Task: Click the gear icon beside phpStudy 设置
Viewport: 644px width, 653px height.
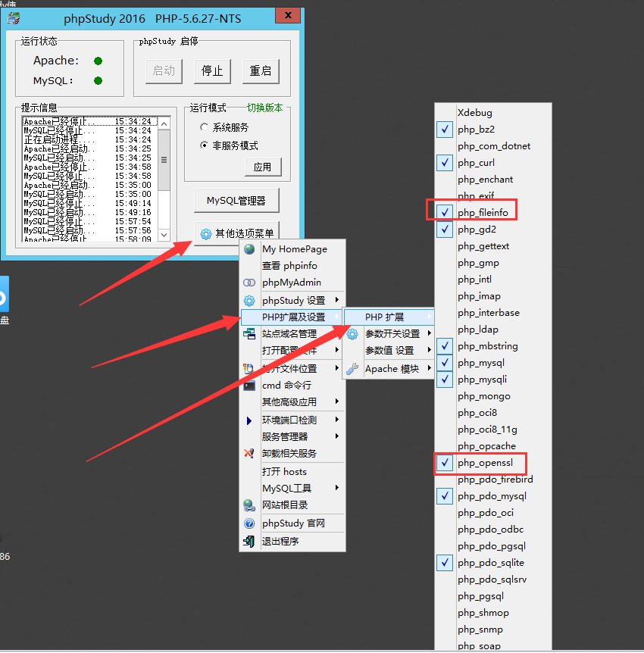Action: point(249,300)
